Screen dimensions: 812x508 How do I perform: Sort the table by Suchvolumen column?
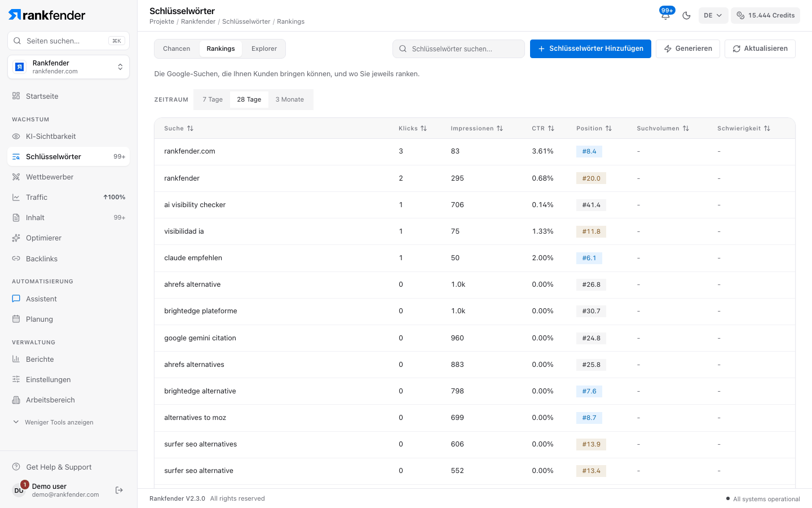[663, 128]
